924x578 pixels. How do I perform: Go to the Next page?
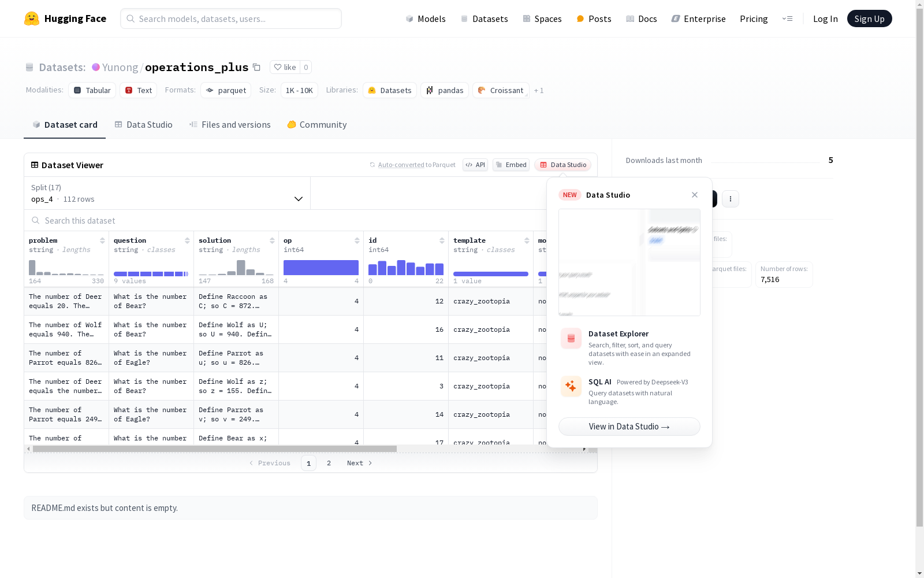tap(359, 463)
